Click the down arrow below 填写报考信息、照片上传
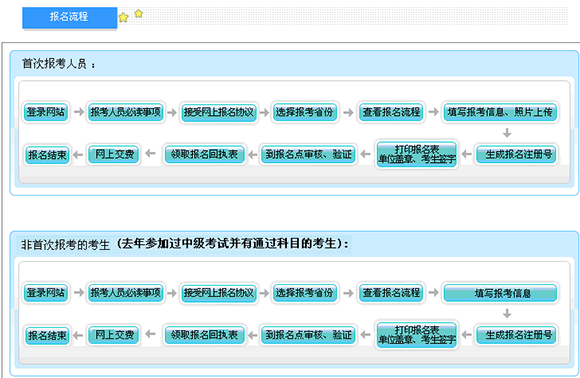The height and width of the screenshot is (378, 580). click(507, 133)
